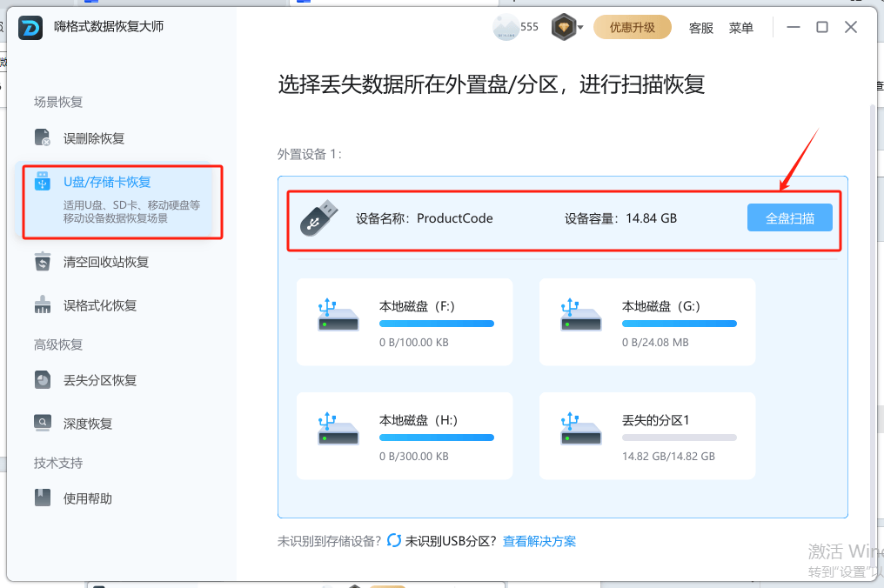The image size is (884, 588).
Task: Expand the dropdown arrow beside diamond badge
Action: pos(580,27)
